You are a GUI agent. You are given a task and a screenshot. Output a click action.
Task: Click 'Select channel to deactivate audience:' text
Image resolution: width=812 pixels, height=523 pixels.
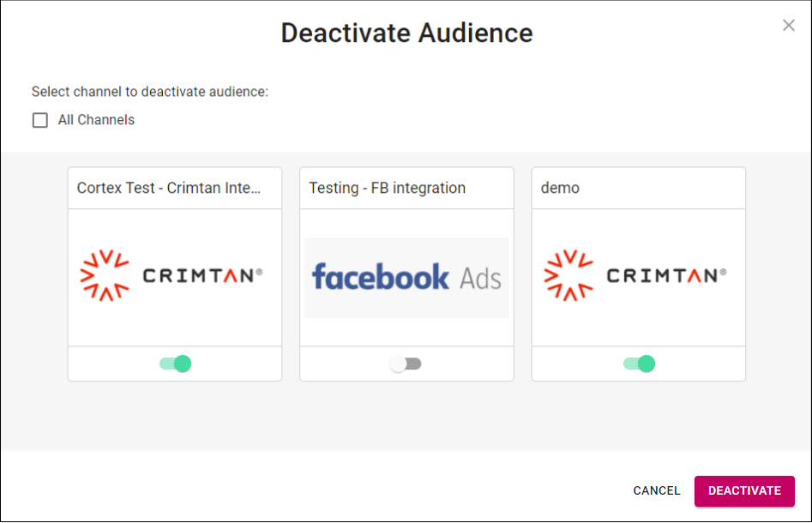[x=150, y=92]
